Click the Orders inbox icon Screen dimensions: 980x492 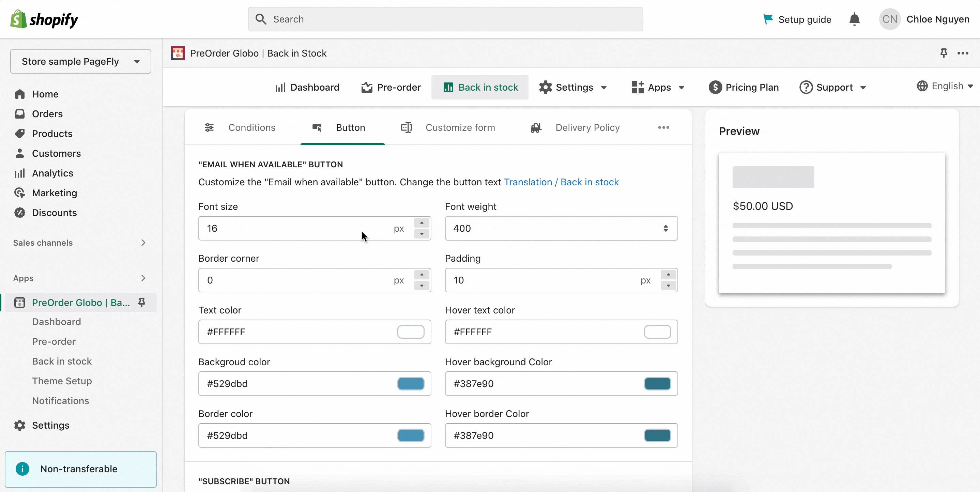click(20, 114)
